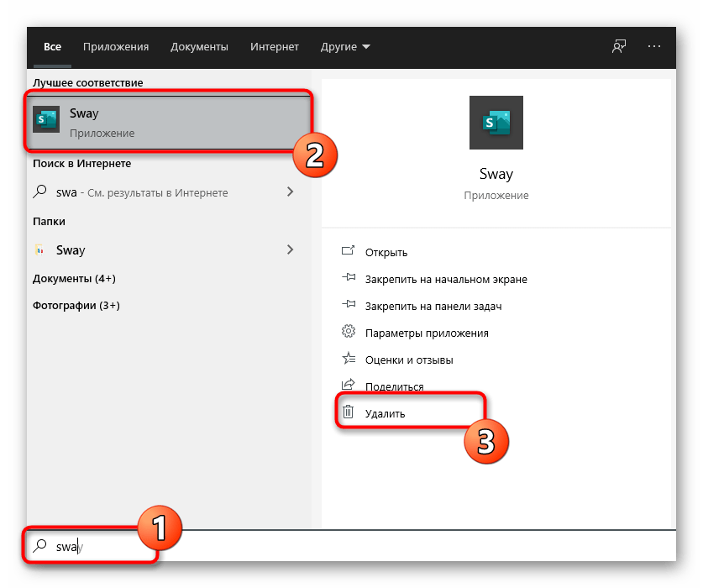Expand the Другие dropdown filter
This screenshot has height=588, width=703.
(345, 47)
